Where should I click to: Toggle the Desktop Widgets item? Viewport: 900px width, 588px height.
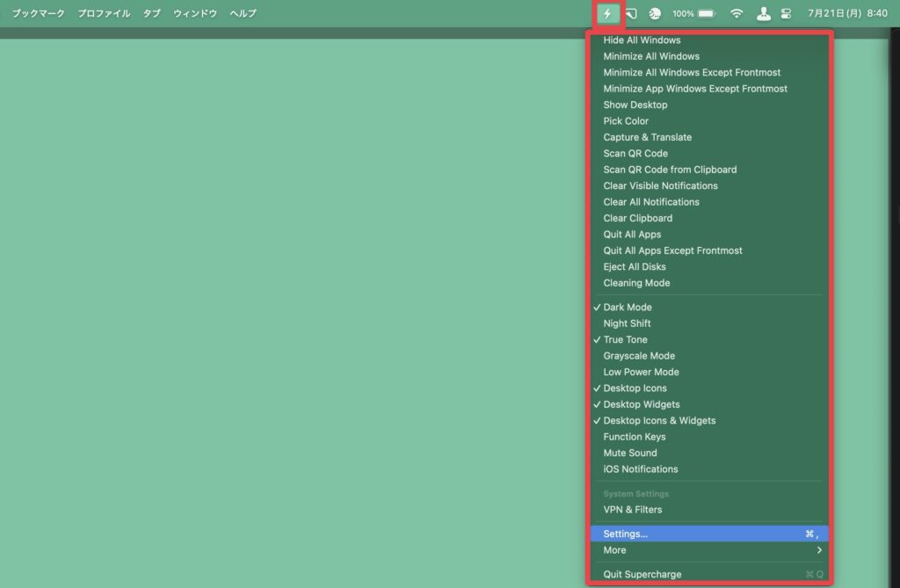click(709, 404)
